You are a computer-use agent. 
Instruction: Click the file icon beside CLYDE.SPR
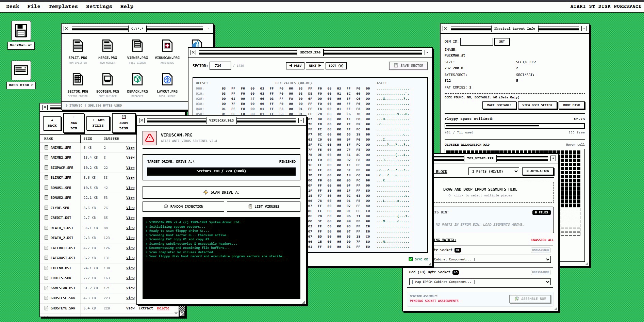pos(46,208)
